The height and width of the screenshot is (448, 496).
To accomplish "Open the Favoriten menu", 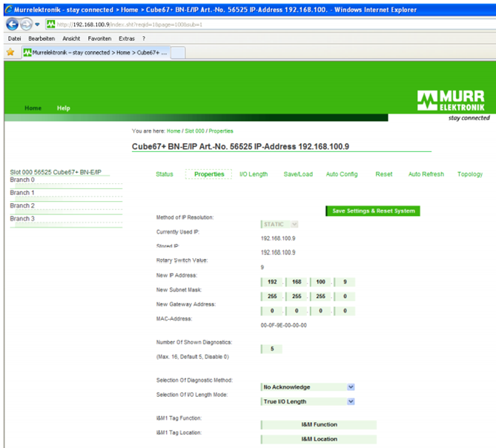I will pos(99,39).
